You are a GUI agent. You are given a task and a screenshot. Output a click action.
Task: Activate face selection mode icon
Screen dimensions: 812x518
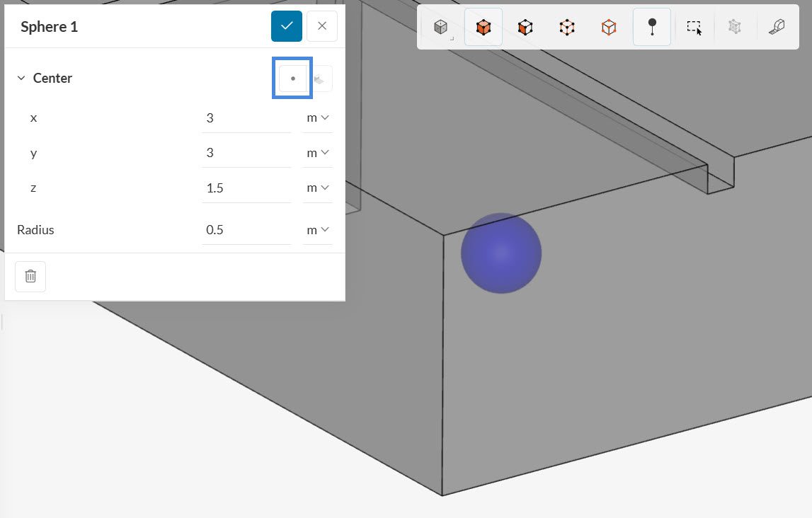(525, 28)
